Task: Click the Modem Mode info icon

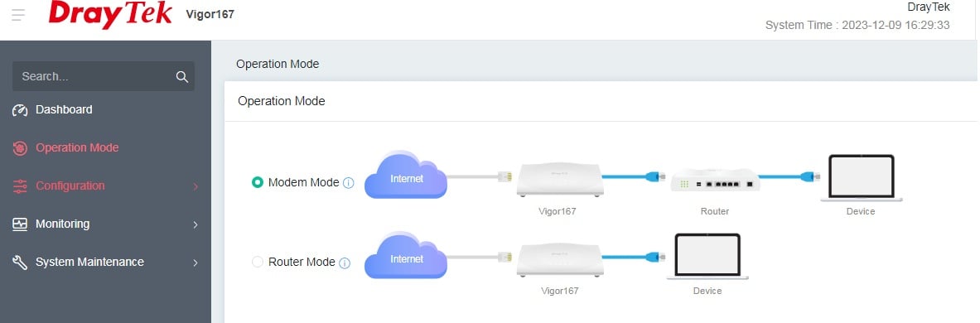Action: click(x=349, y=183)
